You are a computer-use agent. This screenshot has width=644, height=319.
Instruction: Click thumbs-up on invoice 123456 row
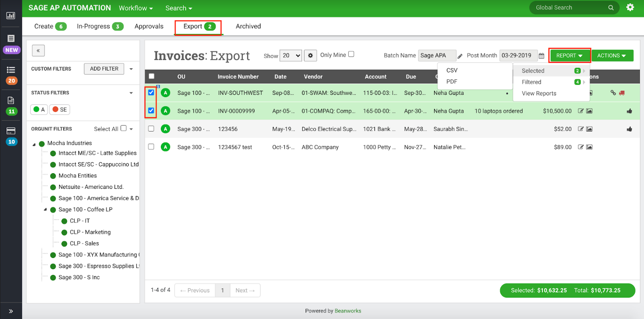click(629, 129)
